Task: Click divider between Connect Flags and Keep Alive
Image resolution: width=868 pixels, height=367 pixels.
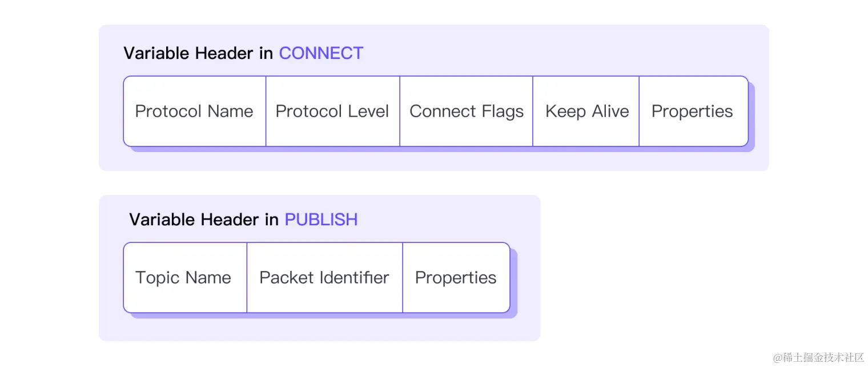Action: click(x=533, y=111)
